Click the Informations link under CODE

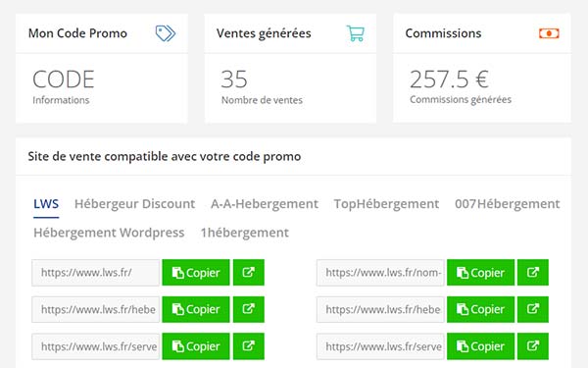point(61,100)
